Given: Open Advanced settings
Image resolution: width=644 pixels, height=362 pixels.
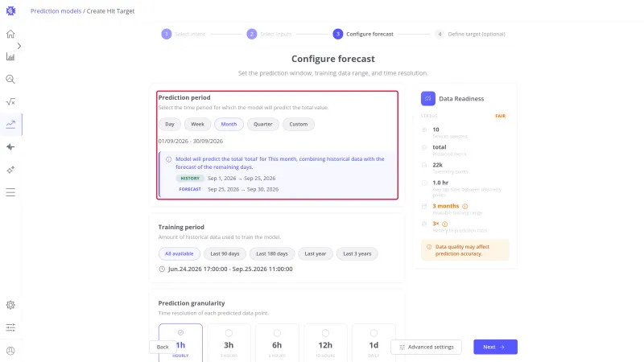Looking at the screenshot, I should click(x=427, y=348).
